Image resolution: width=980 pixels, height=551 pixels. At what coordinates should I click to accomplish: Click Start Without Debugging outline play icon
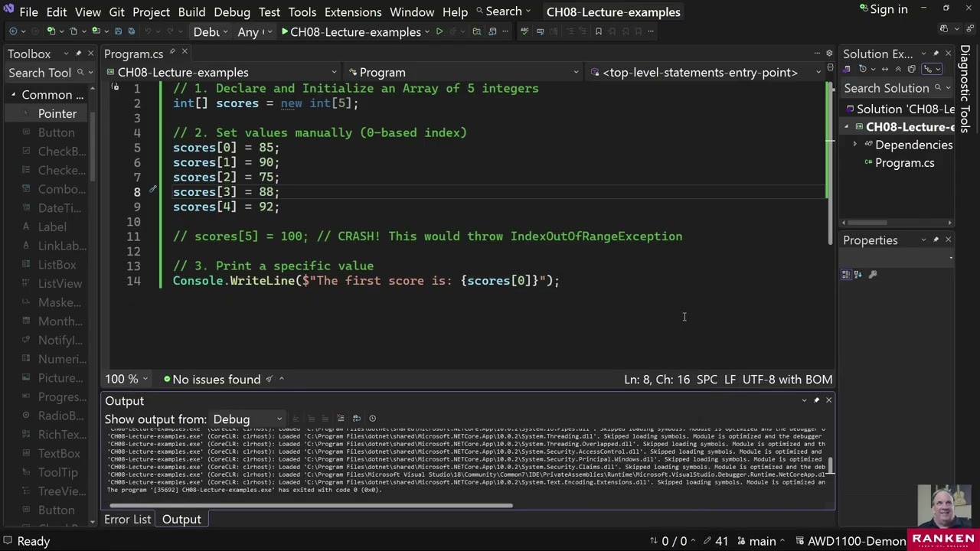click(439, 31)
